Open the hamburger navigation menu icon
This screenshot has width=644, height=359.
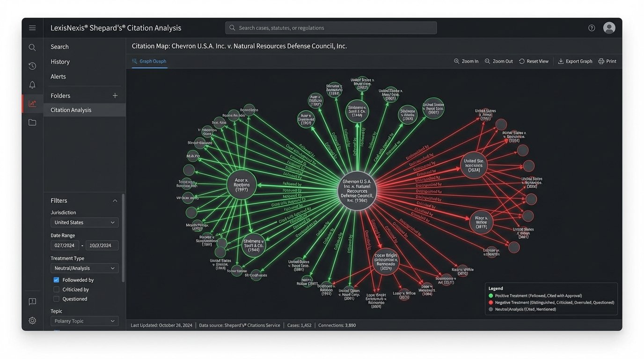[32, 28]
